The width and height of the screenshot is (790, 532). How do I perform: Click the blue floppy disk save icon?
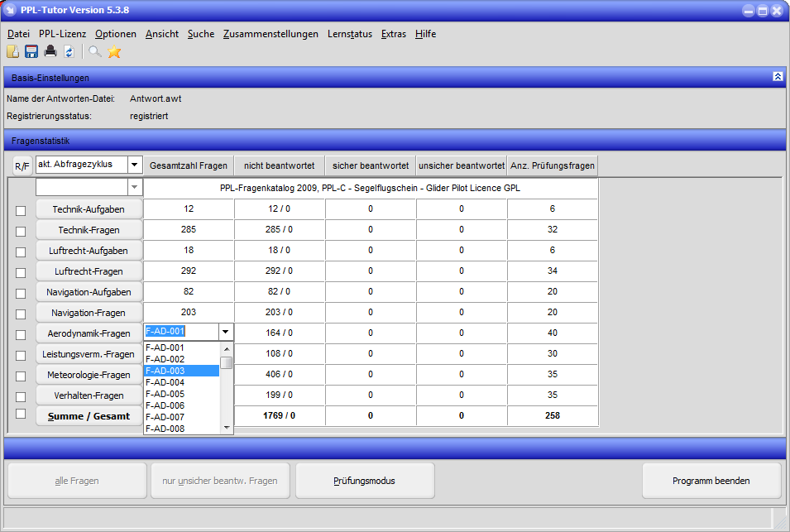(x=31, y=51)
